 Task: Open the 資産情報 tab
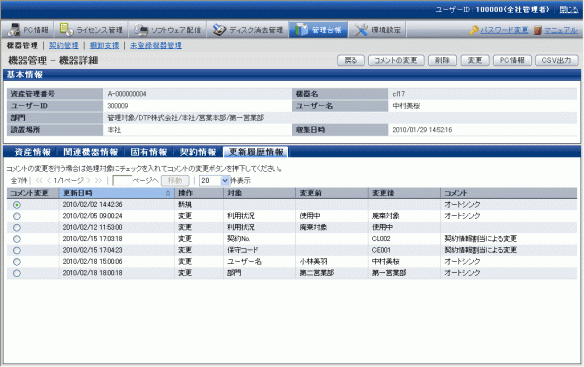pos(32,152)
